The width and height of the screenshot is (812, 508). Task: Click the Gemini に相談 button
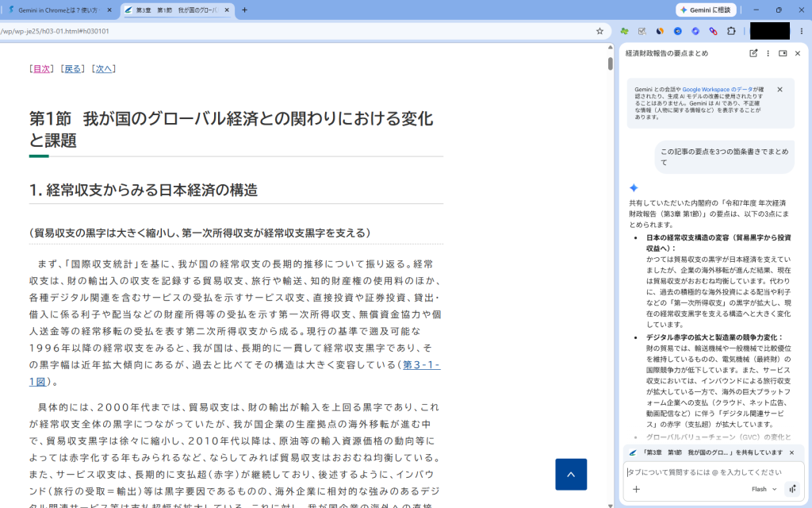click(706, 10)
